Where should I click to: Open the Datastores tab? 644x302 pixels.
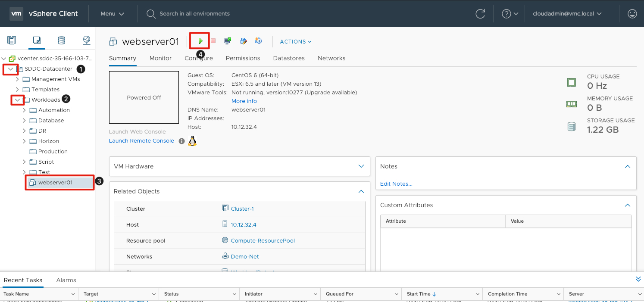(x=289, y=58)
